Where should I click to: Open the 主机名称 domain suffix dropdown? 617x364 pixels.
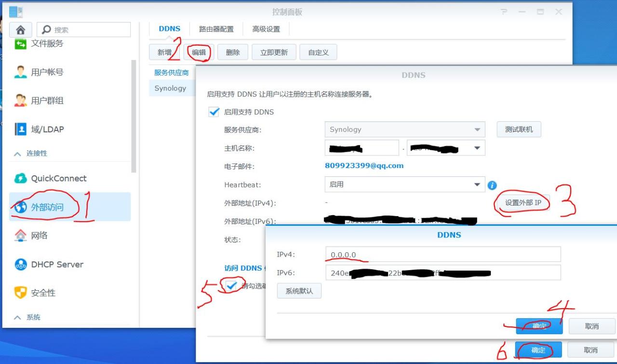(x=446, y=148)
